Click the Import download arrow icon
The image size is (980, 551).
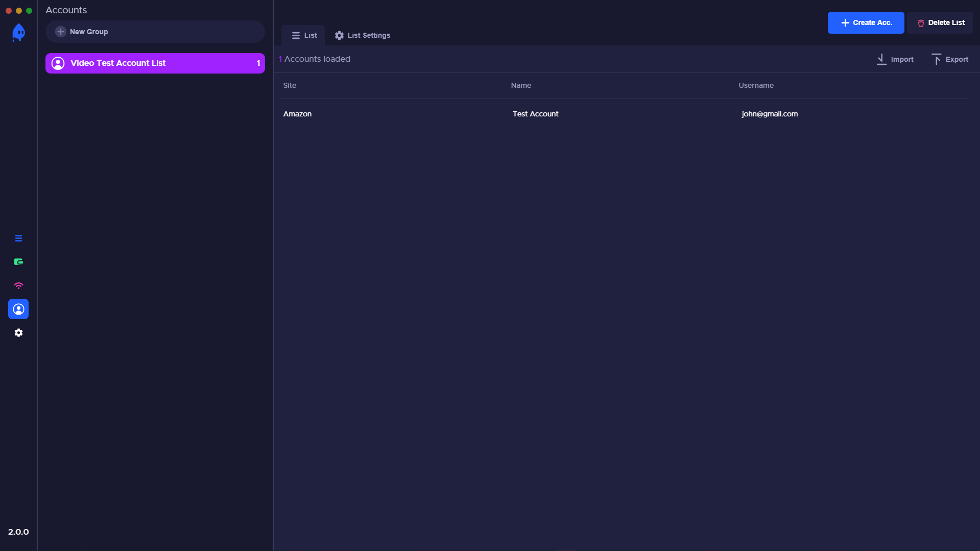(881, 59)
